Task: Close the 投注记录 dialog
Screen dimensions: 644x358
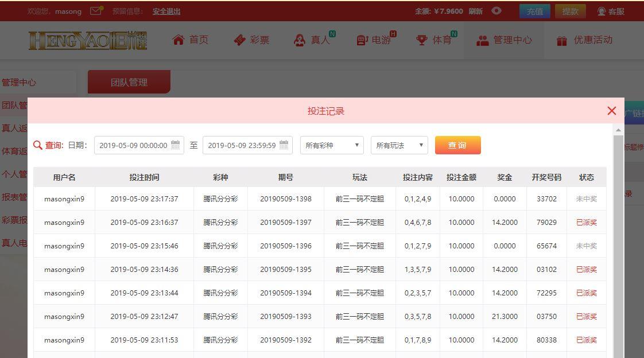Action: point(611,111)
